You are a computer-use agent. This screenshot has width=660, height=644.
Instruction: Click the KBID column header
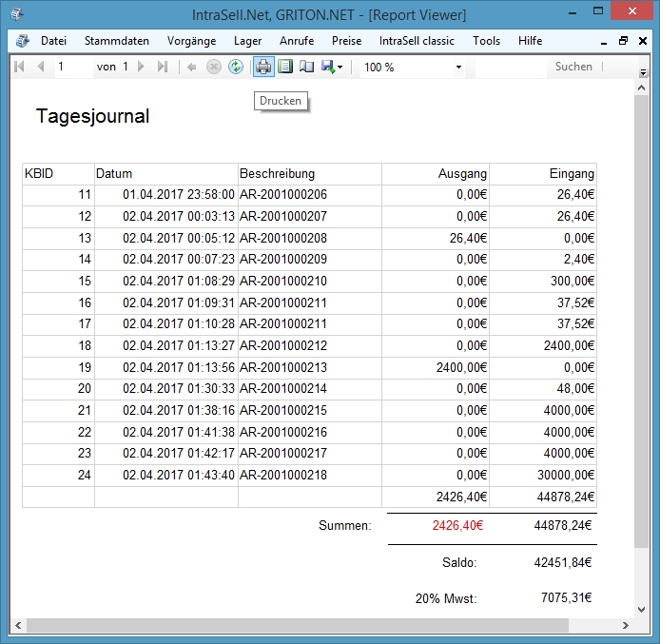pos(58,173)
